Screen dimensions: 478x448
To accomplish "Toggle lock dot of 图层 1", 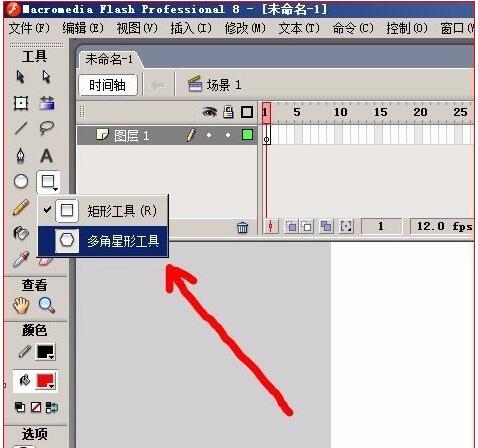I will pyautogui.click(x=228, y=135).
